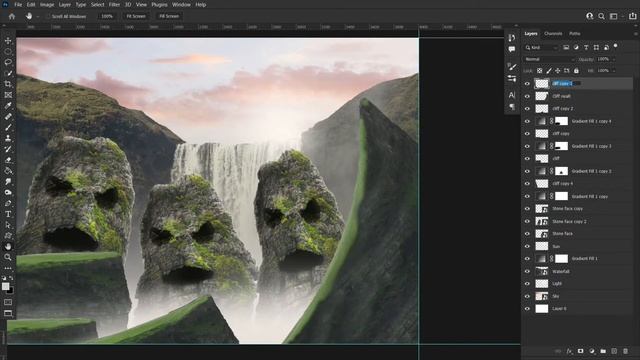Create new fill or adjustment layer
This screenshot has height=360, width=640.
coord(592,351)
